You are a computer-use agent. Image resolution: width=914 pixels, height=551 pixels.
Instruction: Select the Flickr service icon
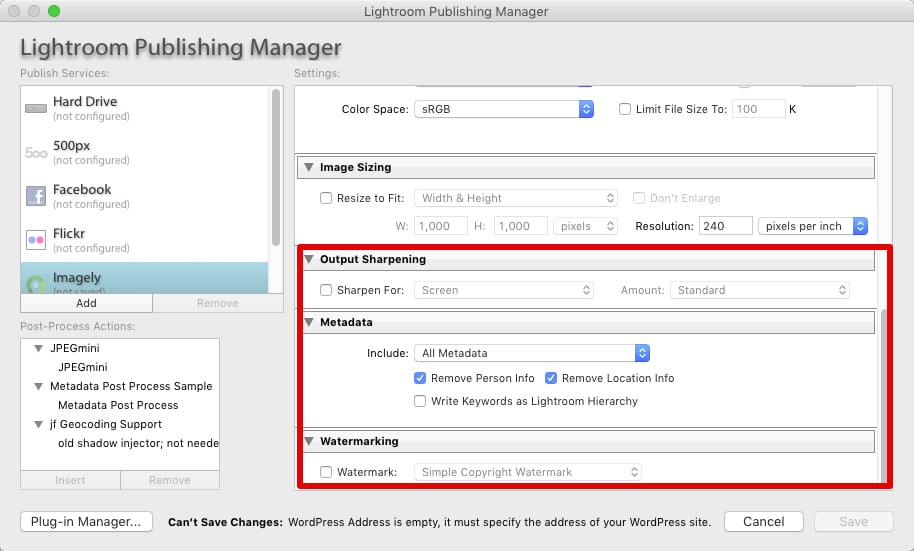[36, 240]
